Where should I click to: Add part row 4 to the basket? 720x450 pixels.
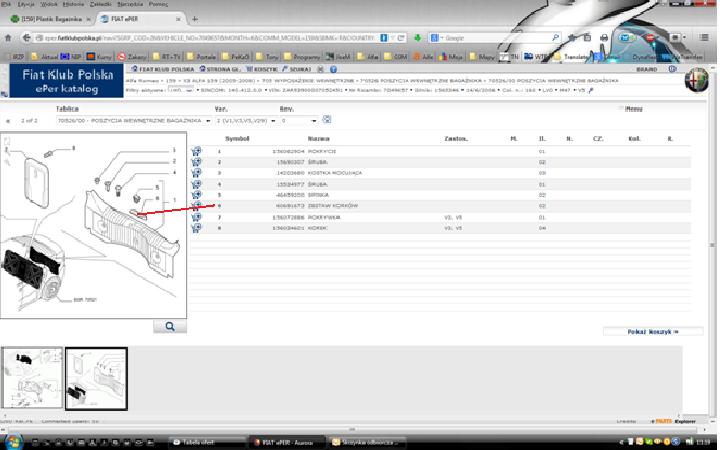pyautogui.click(x=197, y=184)
